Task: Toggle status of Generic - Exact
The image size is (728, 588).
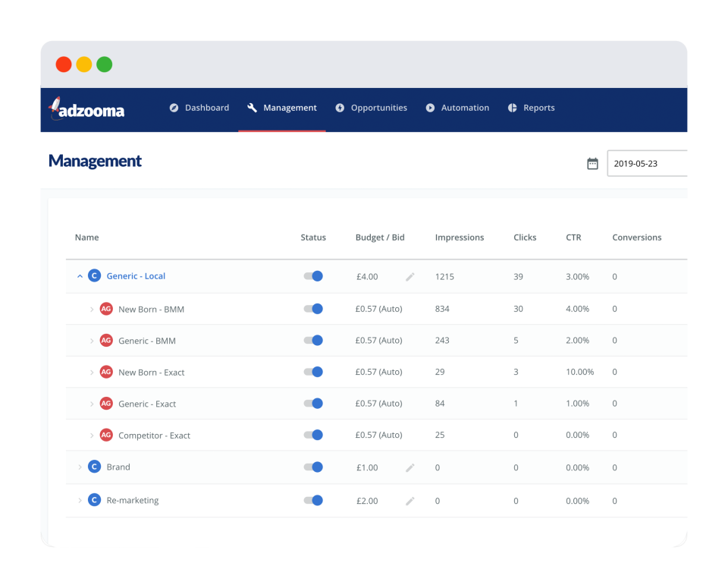Action: (313, 404)
